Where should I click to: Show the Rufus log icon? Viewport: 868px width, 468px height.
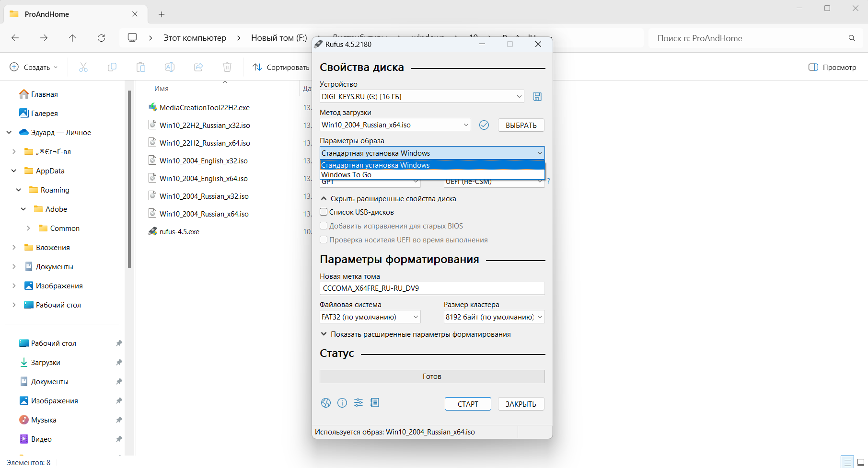[375, 403]
